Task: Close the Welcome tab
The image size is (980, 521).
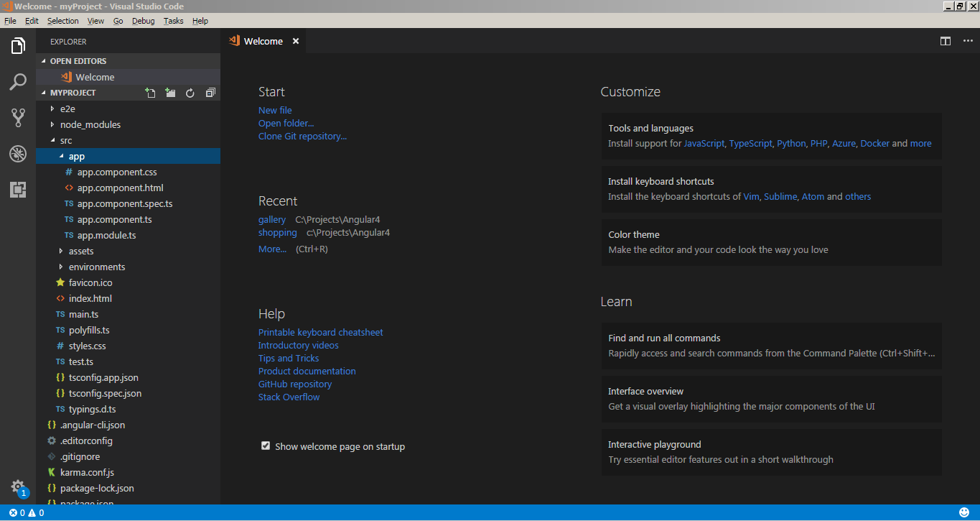Action: pos(296,41)
